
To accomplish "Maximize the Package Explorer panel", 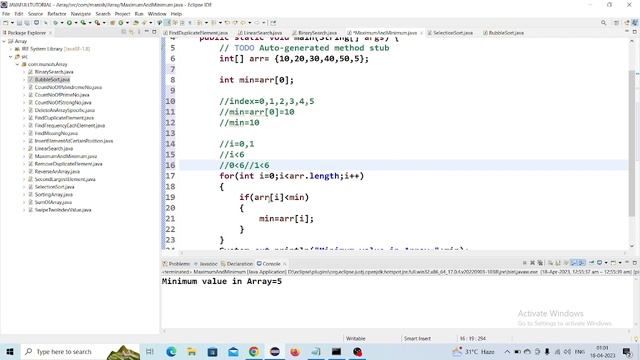I will tap(154, 32).
